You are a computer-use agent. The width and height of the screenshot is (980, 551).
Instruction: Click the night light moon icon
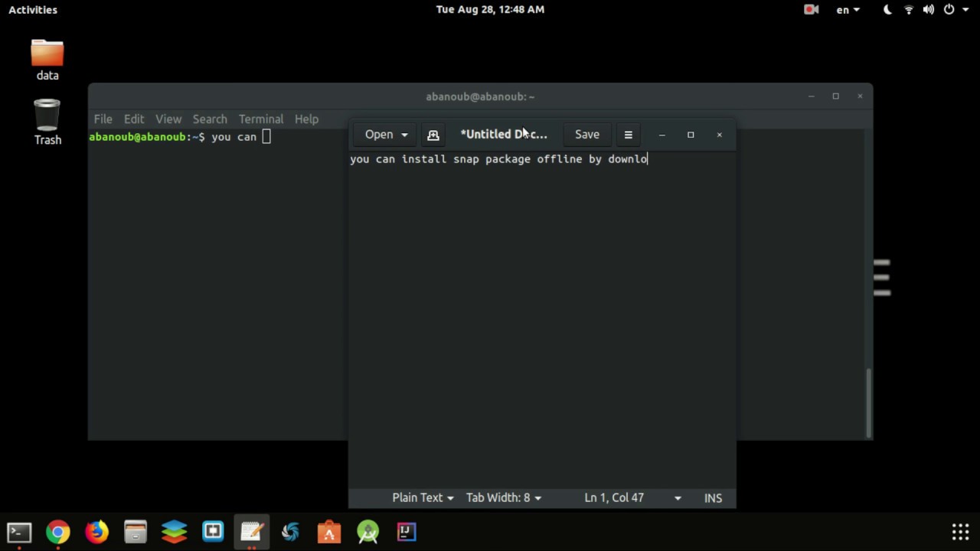(888, 10)
